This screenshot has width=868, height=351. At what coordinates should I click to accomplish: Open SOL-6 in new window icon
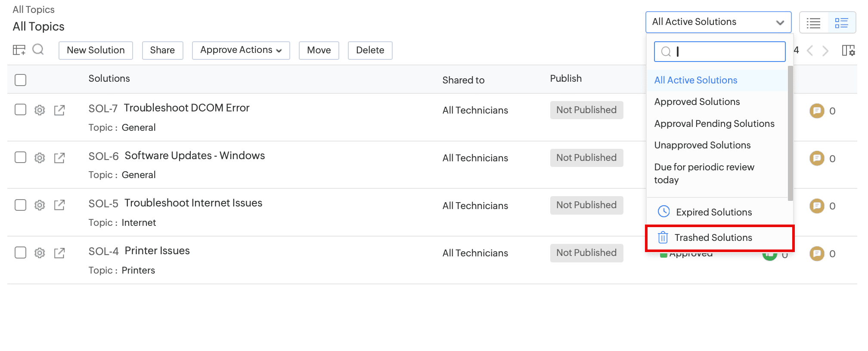point(59,158)
